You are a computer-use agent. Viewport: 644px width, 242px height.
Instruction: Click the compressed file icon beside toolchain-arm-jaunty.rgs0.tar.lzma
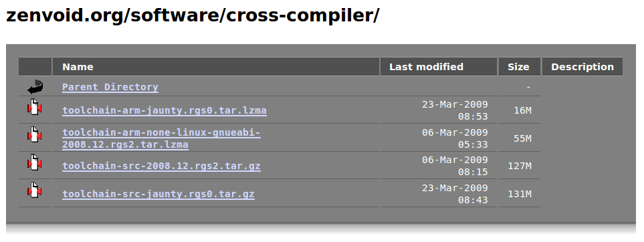[x=35, y=107]
